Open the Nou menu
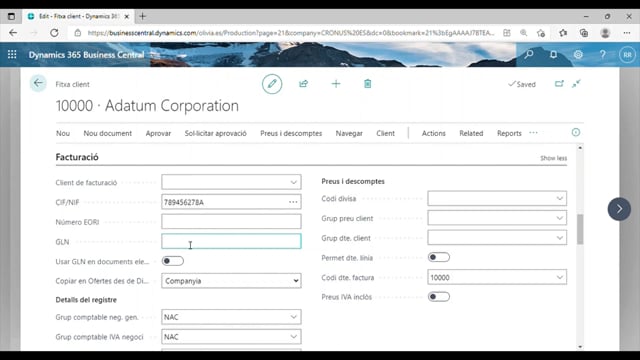This screenshot has width=640, height=360. (x=63, y=133)
